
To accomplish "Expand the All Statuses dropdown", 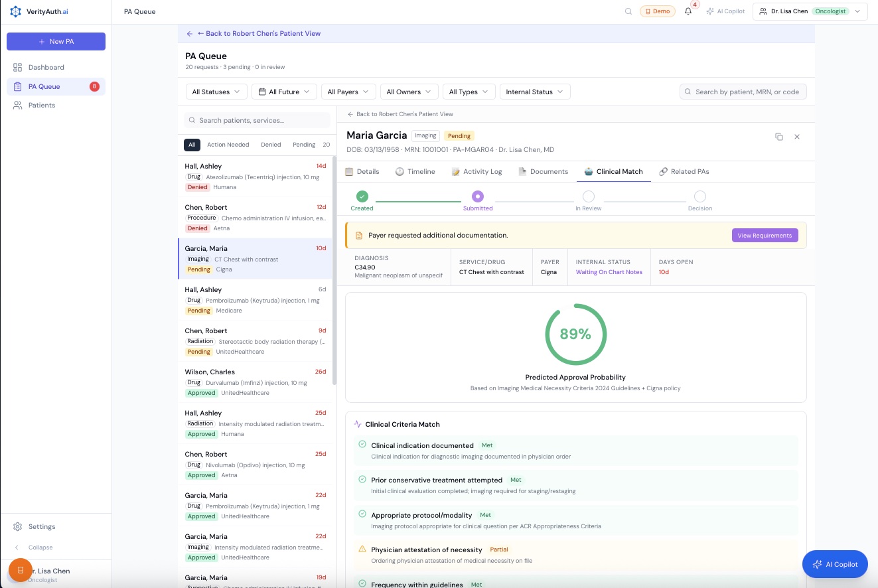I will (216, 92).
